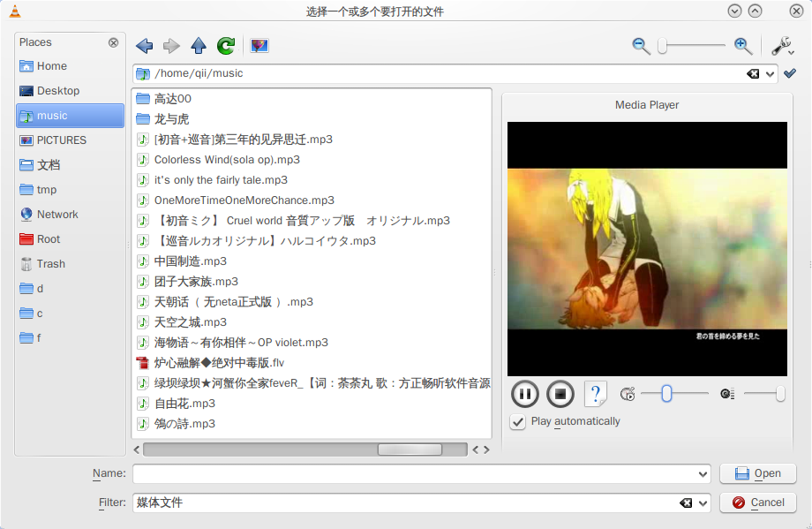Open Home in Places
Viewport: 812px width, 529px height.
(x=70, y=66)
